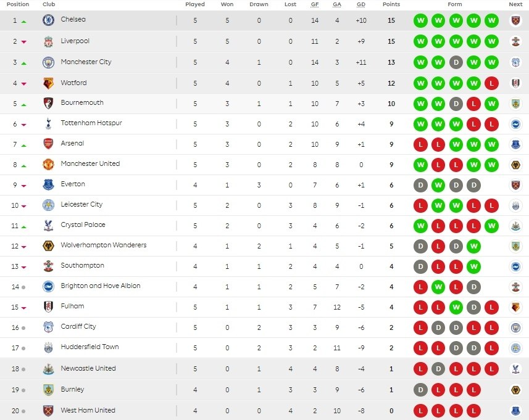Viewport: 529px width, 420px height.
Task: Expand the West Ham United row
Action: click(x=264, y=411)
